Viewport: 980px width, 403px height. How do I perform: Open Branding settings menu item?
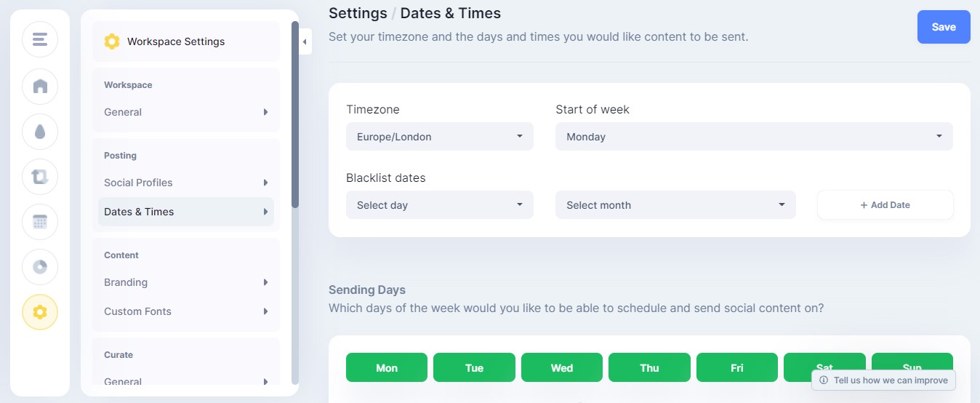coord(186,282)
